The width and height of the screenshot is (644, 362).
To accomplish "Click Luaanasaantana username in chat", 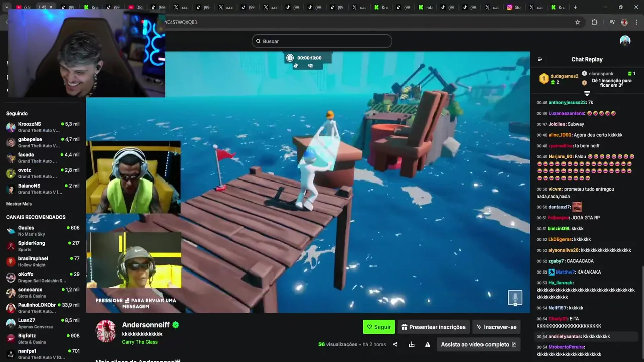I will 567,113.
